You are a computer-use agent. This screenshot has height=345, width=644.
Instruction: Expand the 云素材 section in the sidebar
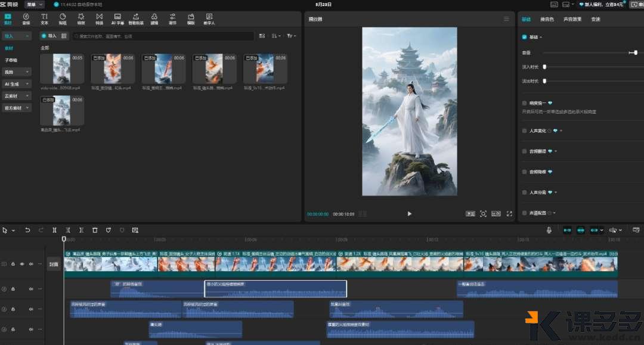17,96
